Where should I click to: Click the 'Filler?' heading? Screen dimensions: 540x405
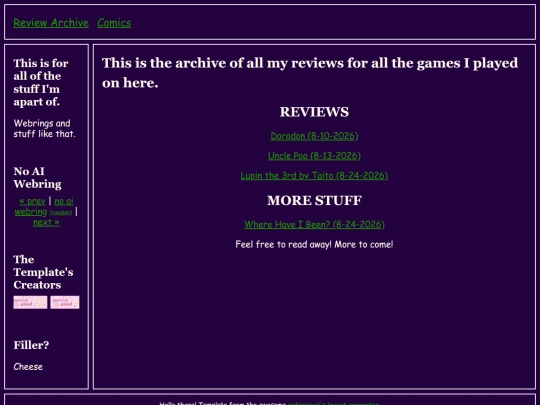[x=31, y=345]
